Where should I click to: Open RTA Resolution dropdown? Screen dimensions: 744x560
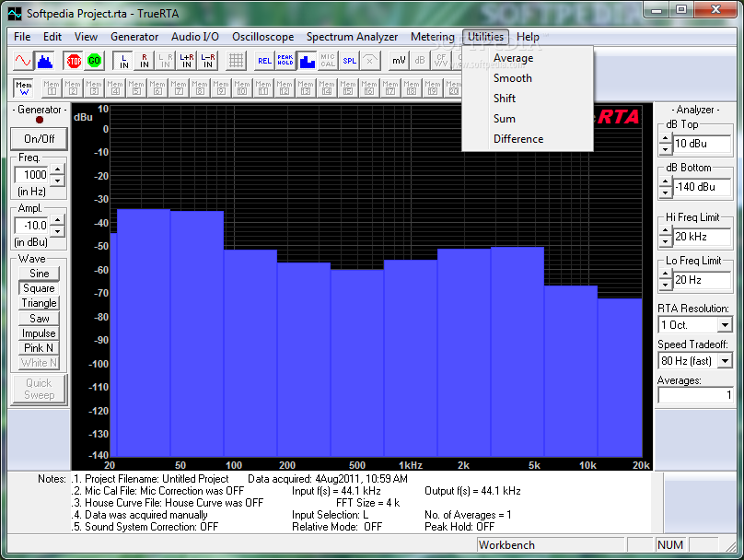click(x=725, y=325)
